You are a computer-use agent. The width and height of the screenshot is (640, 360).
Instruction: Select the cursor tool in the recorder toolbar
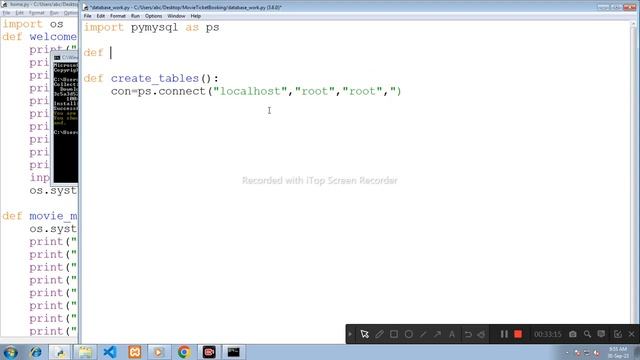pos(364,334)
